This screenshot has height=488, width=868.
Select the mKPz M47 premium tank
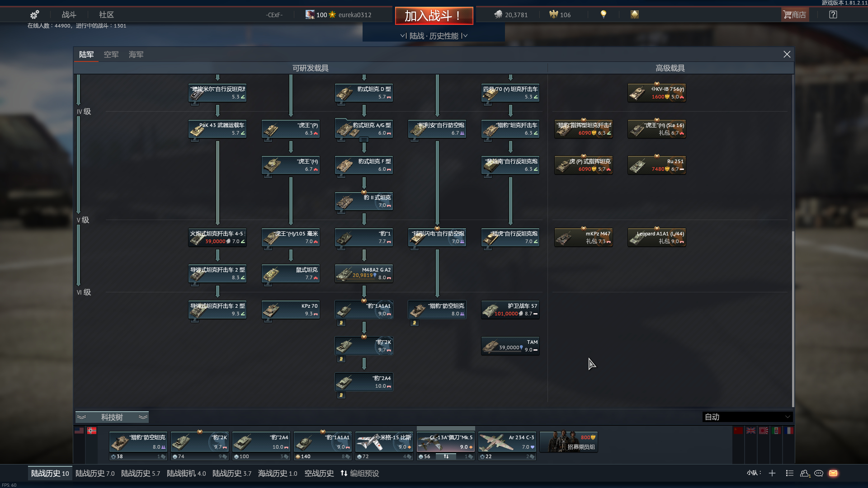[584, 237]
